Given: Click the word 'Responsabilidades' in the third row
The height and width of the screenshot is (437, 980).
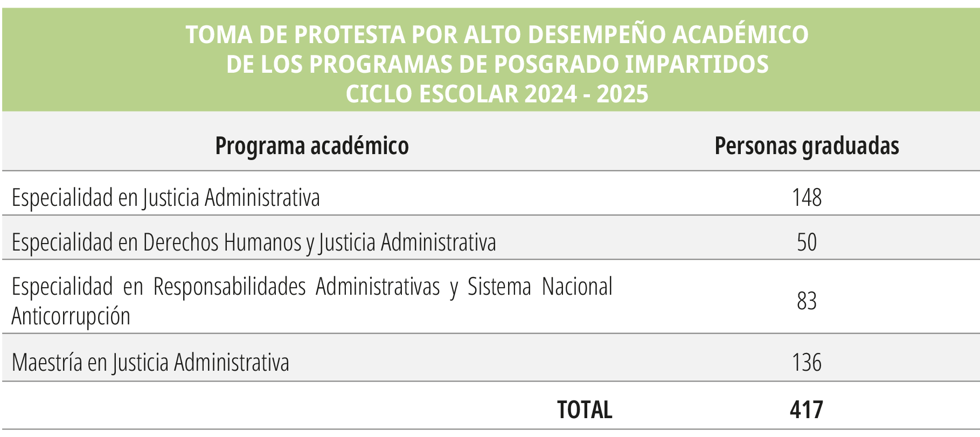Looking at the screenshot, I should (x=230, y=287).
